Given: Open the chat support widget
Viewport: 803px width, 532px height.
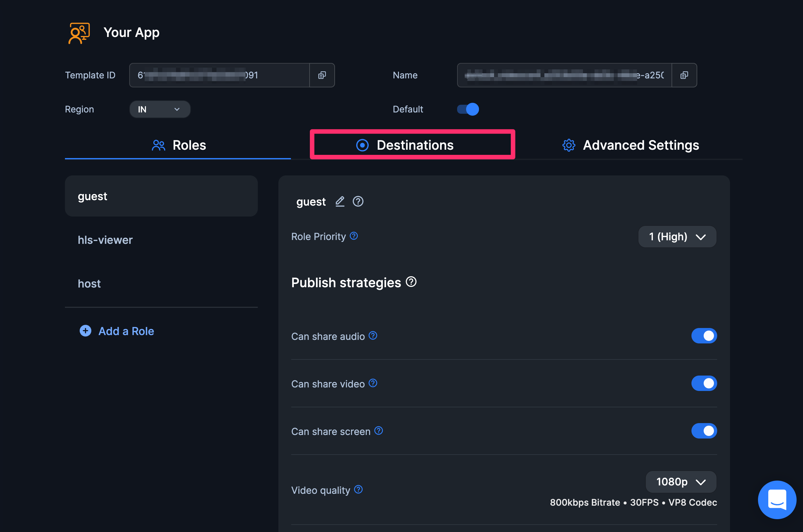Looking at the screenshot, I should [x=777, y=500].
